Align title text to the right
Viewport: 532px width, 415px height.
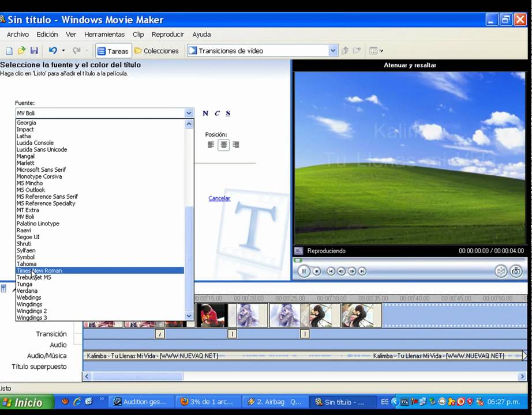[x=236, y=145]
